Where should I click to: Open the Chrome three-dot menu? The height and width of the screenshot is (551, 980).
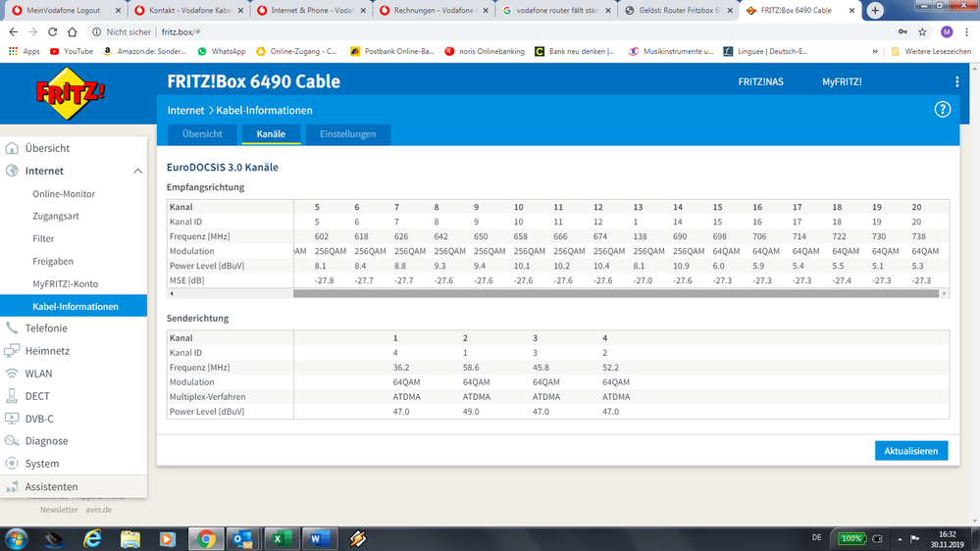[967, 31]
